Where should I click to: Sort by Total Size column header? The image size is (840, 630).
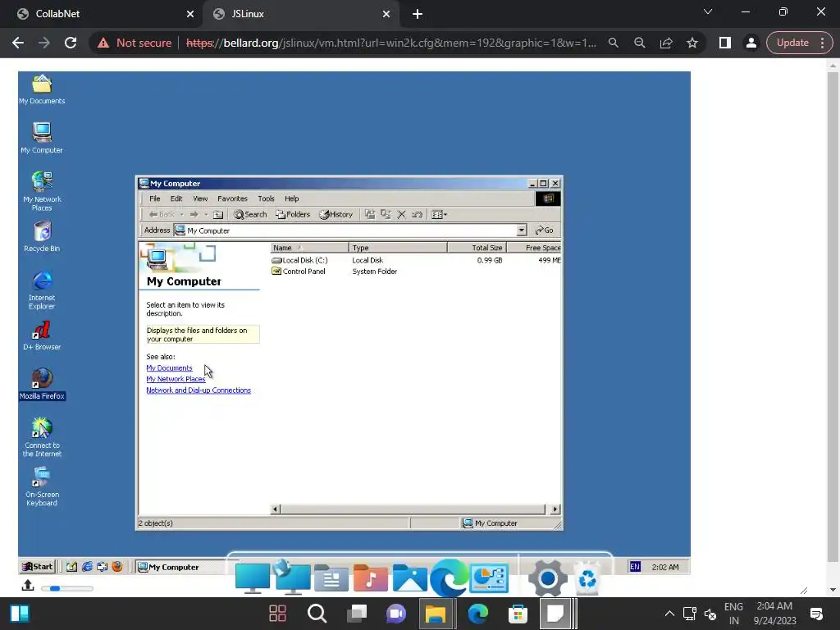[477, 248]
